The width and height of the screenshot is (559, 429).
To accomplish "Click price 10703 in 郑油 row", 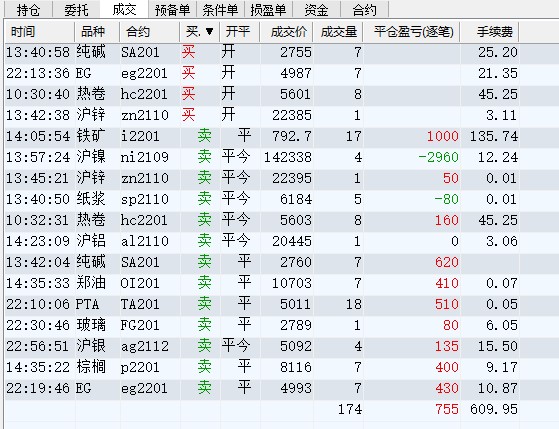I will tap(292, 284).
